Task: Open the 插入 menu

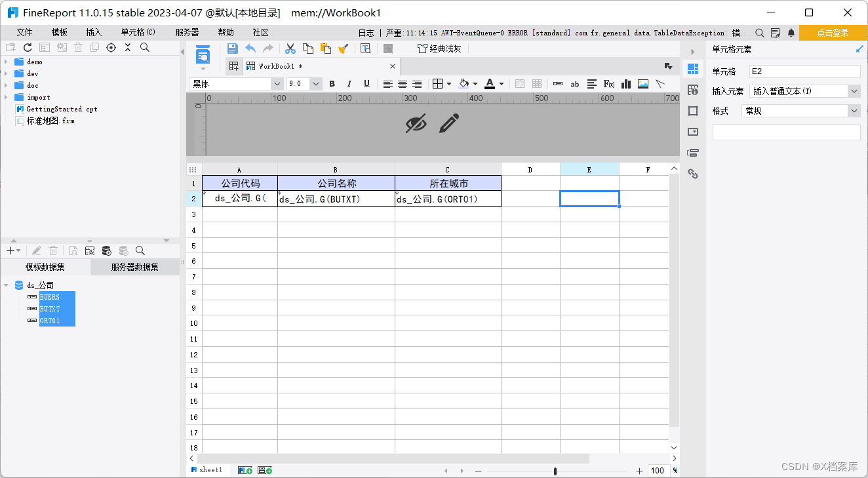Action: click(x=94, y=32)
